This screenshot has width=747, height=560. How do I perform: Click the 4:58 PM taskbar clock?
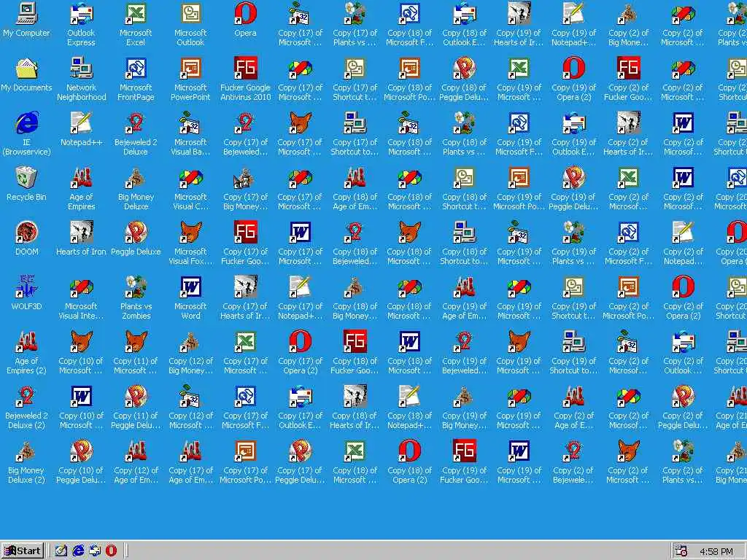click(x=716, y=551)
